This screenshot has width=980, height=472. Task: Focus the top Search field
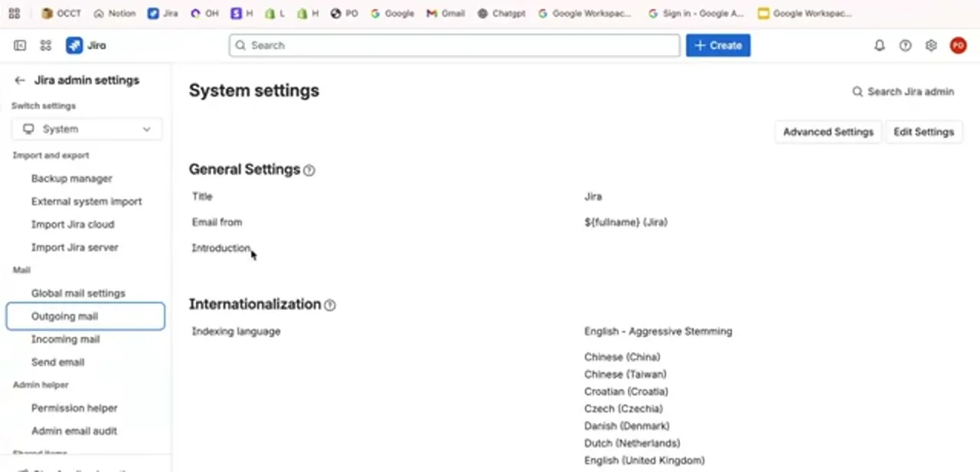[454, 45]
